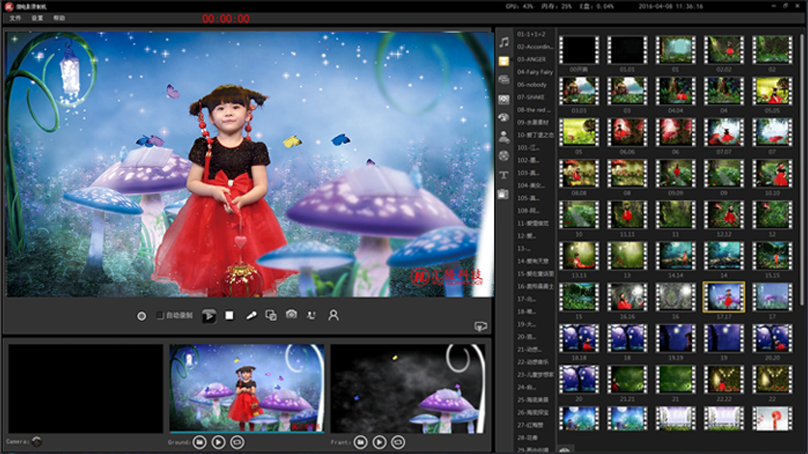Select category 01-1+1=2 in list
808x454 pixels.
531,34
